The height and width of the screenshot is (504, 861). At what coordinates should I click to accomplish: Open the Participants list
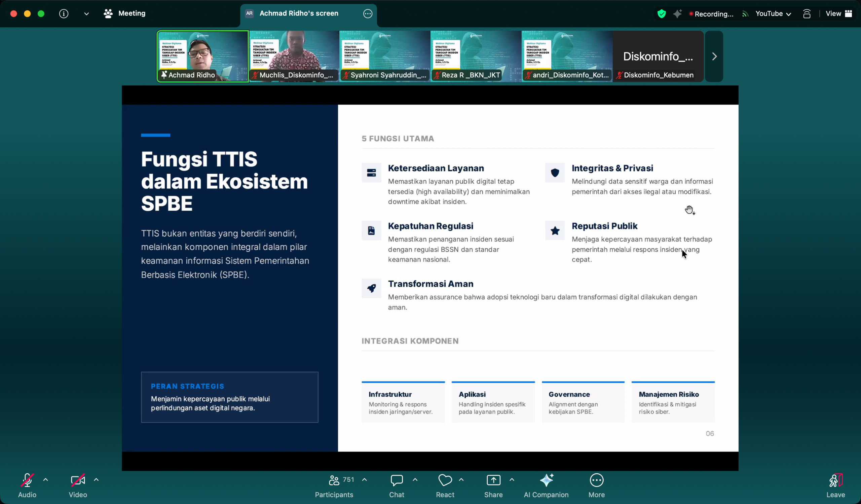click(334, 485)
